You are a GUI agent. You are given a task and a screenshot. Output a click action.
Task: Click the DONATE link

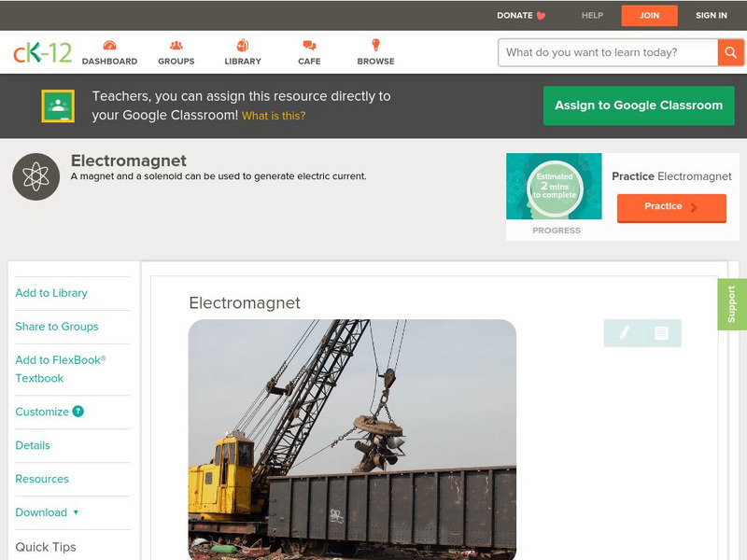coord(514,15)
